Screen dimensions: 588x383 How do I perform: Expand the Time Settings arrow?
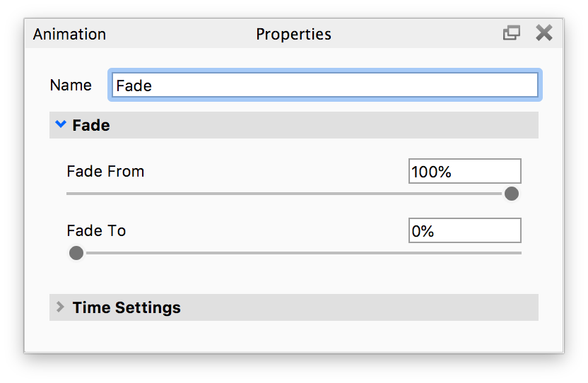click(x=60, y=307)
